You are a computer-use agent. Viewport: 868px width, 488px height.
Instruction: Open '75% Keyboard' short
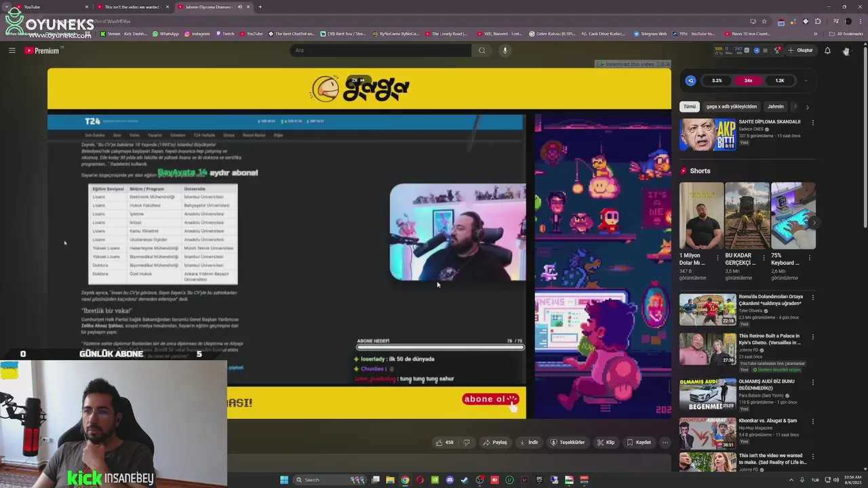point(793,216)
